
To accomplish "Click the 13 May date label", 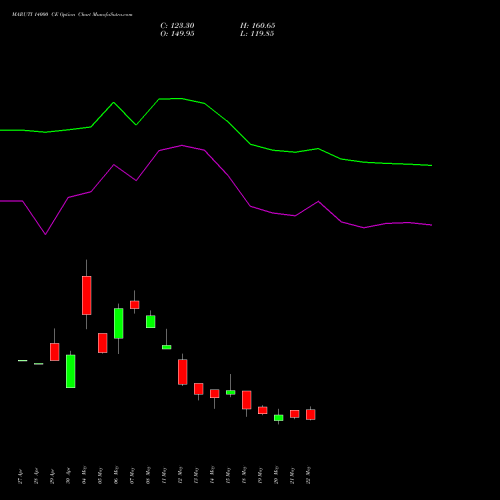I will pyautogui.click(x=196, y=475).
